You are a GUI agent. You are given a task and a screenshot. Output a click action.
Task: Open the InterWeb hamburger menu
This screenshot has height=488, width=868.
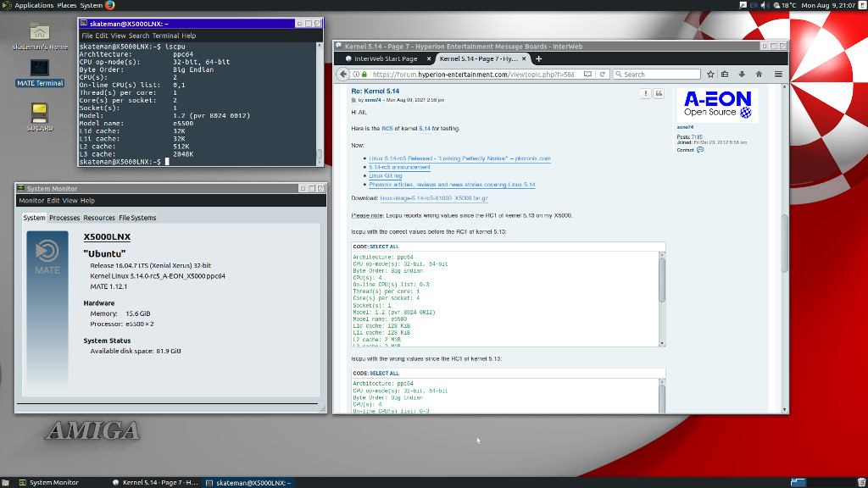(778, 75)
